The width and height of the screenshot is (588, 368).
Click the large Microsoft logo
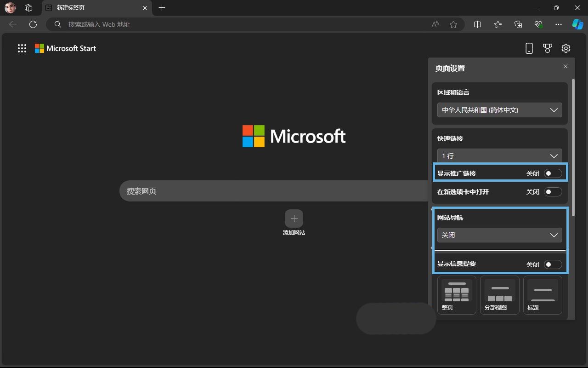coord(294,136)
